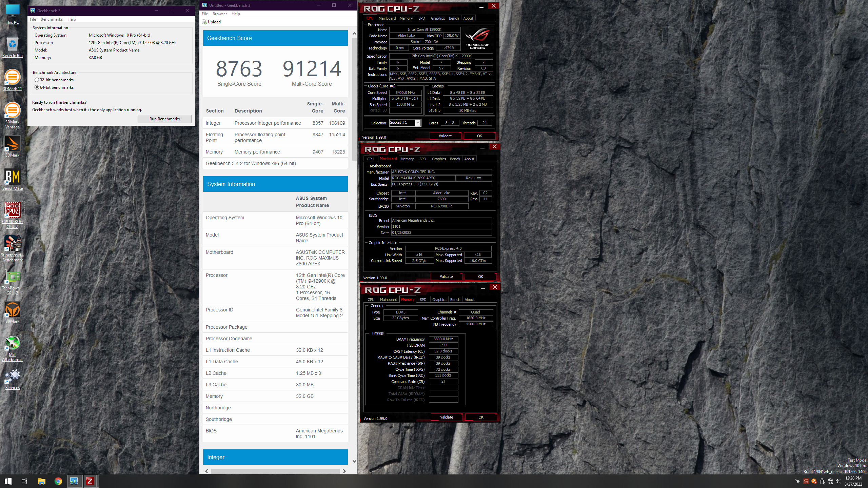Open File Explorer from taskbar

click(x=41, y=481)
